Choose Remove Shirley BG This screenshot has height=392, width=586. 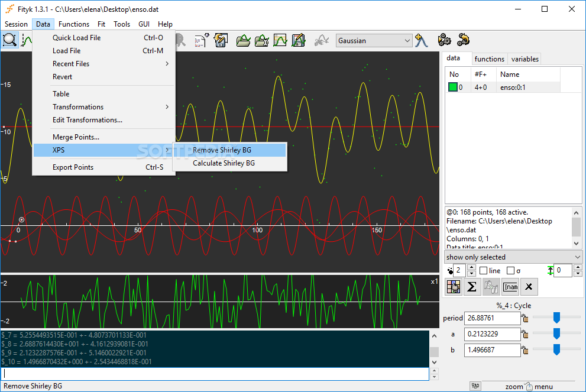click(x=230, y=150)
